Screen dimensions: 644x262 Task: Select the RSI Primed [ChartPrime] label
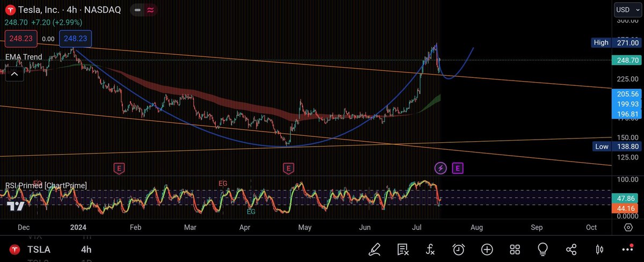click(46, 185)
